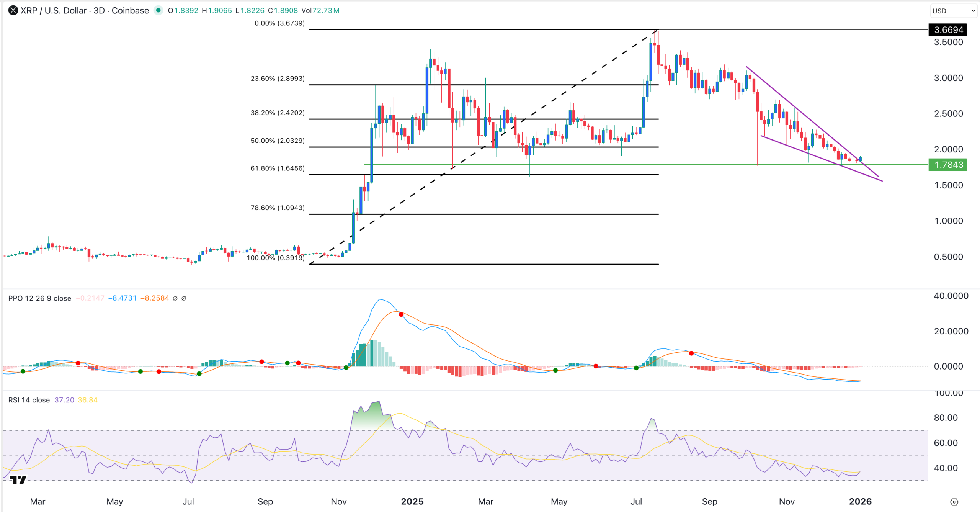Screen dimensions: 980x512
Task: Click the 23.60% (2.8993) Fibonacci label
Action: tap(278, 79)
